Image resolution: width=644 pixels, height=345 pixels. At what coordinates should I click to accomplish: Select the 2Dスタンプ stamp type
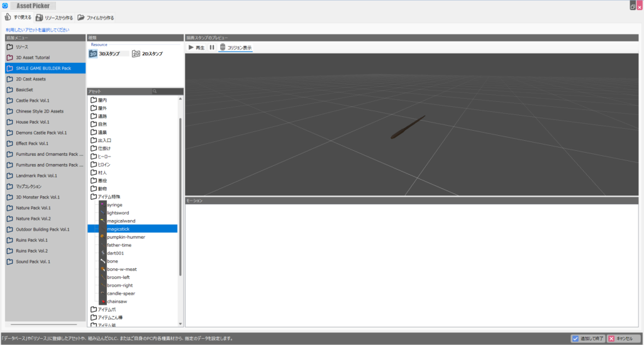click(147, 54)
